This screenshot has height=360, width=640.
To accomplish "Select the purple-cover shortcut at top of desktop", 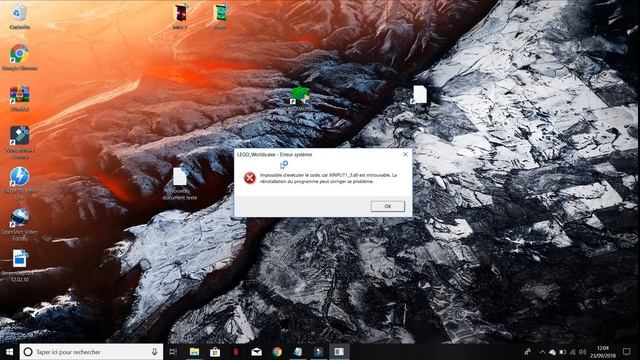I will pos(180,16).
